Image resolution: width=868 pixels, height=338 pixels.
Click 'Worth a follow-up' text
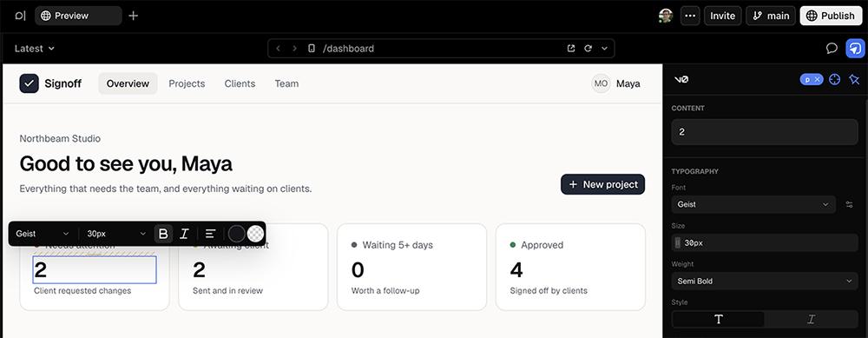tap(385, 290)
